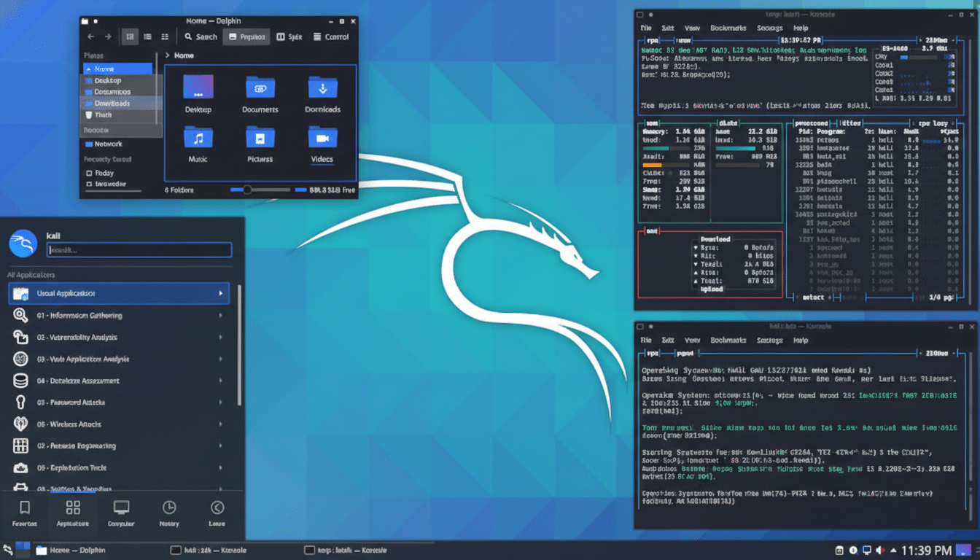Open the Bookmarks menu in Konsole
This screenshot has width=980, height=560.
coord(730,28)
